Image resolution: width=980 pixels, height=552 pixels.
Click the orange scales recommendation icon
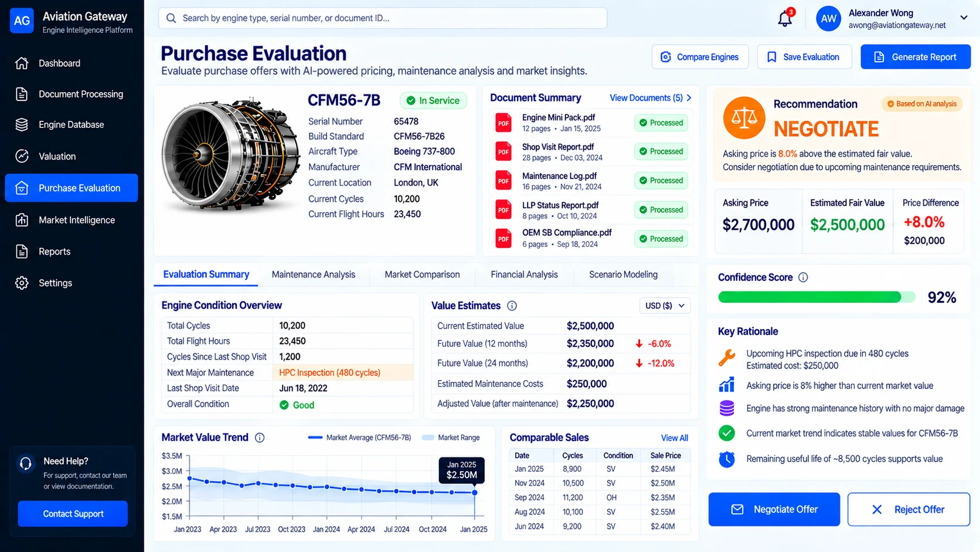click(x=744, y=117)
